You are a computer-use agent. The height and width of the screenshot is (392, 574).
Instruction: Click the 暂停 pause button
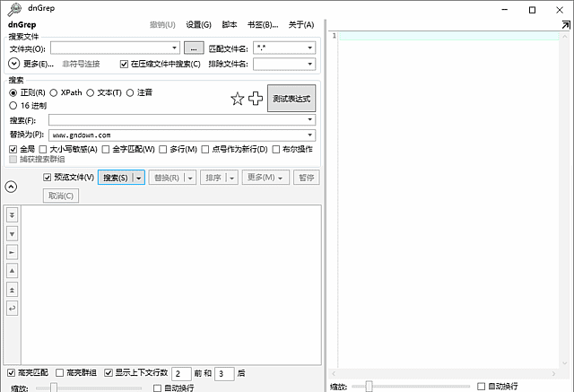click(x=307, y=178)
